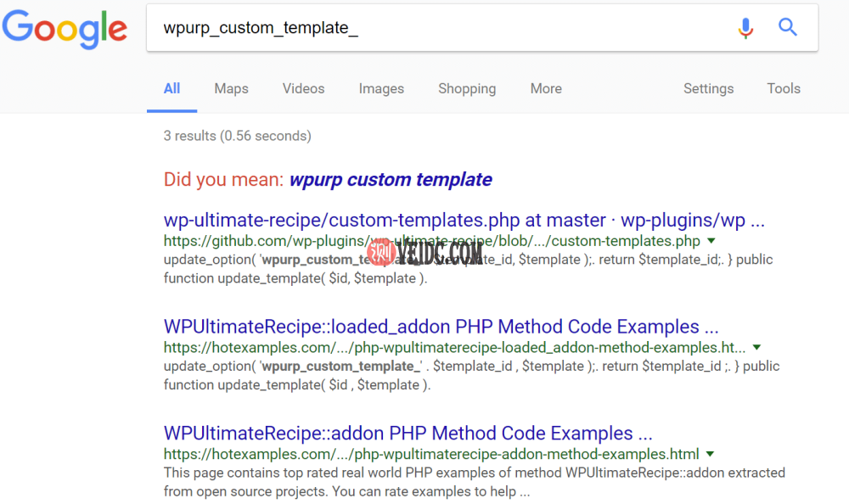Click the magnifying glass search icon
The image size is (849, 504).
click(x=787, y=27)
